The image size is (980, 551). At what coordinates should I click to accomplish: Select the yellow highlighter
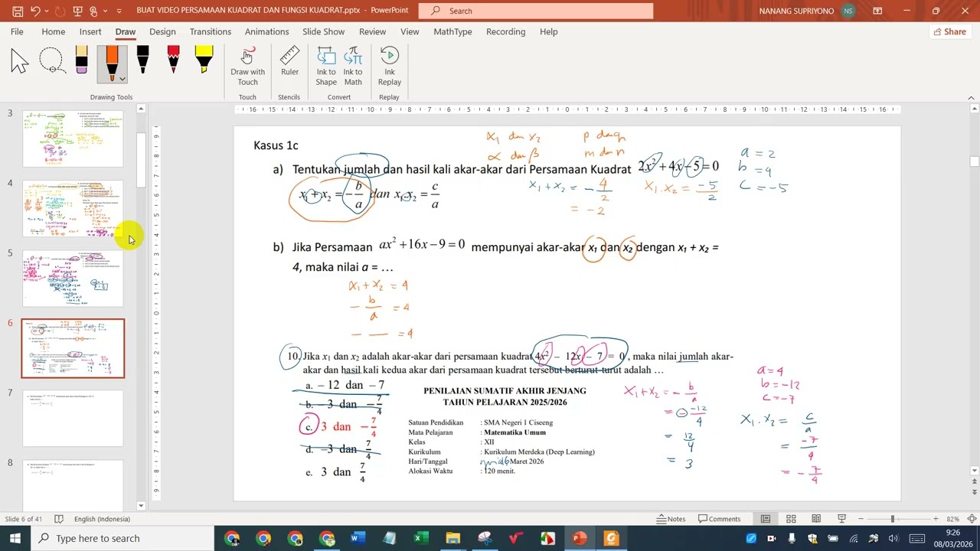coord(204,60)
